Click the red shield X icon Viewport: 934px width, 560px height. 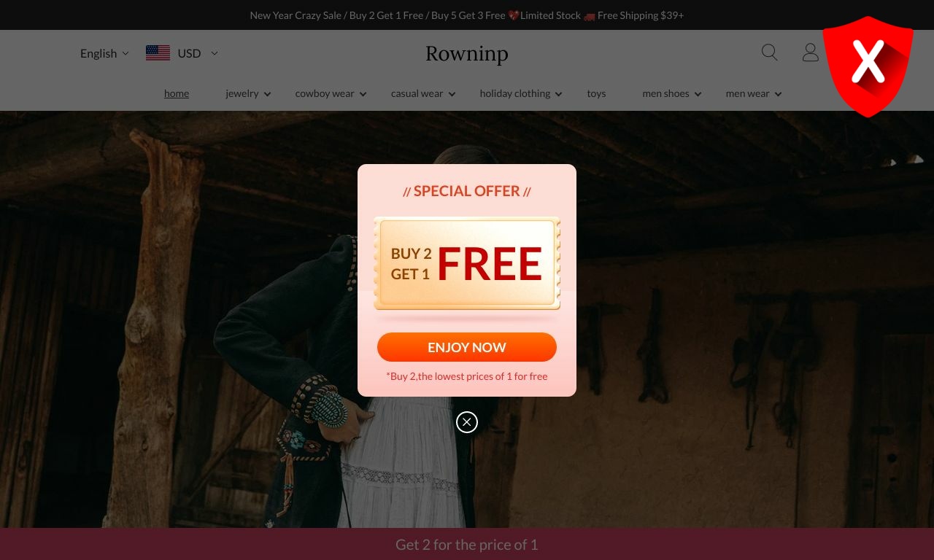click(x=868, y=66)
